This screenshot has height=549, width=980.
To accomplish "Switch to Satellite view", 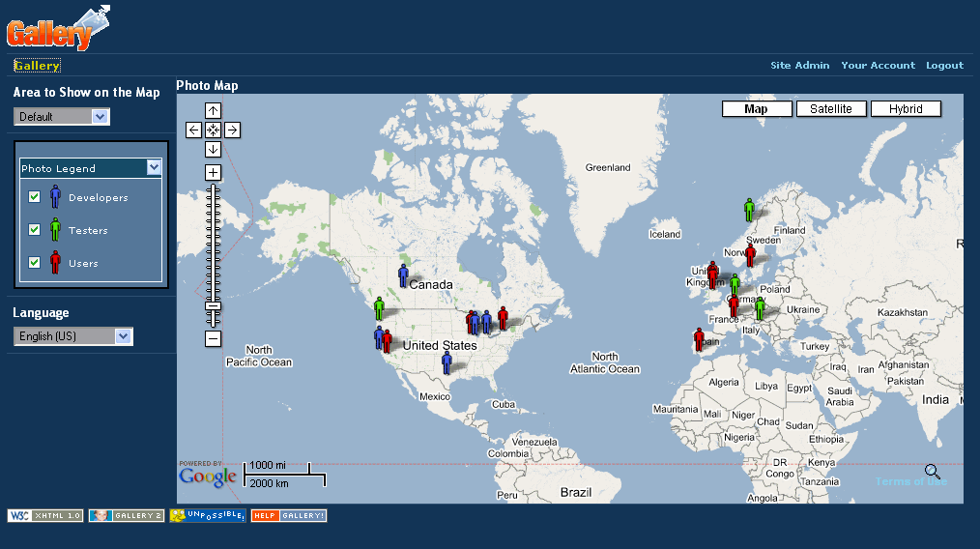I will pyautogui.click(x=831, y=109).
